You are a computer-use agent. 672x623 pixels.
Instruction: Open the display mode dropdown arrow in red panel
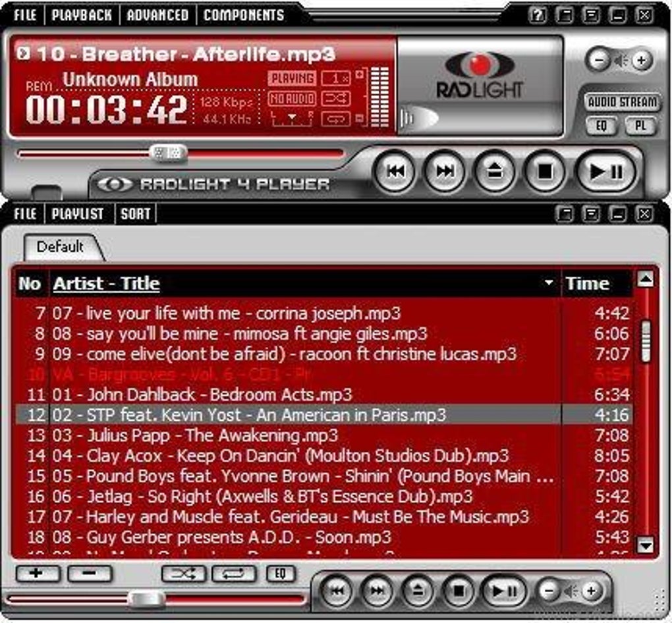pos(292,117)
